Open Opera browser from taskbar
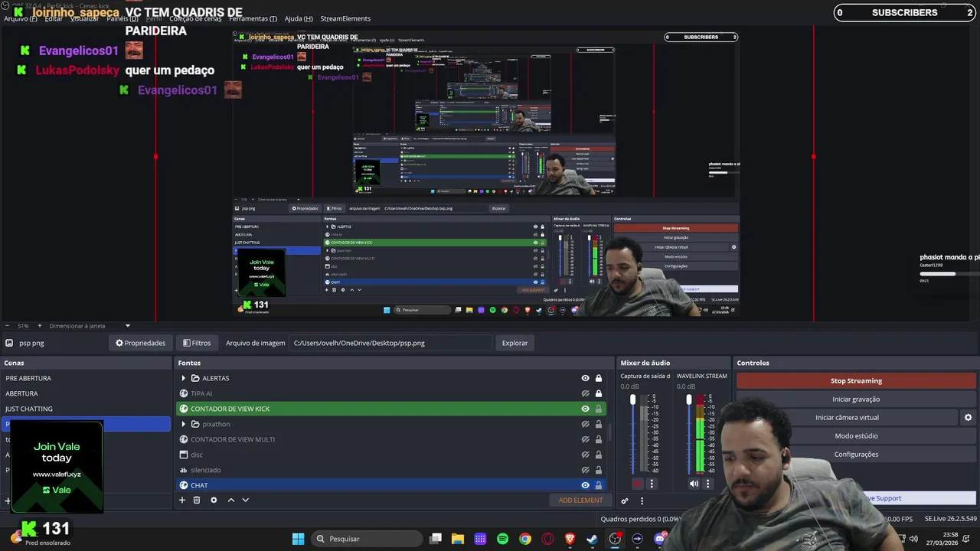 point(547,539)
